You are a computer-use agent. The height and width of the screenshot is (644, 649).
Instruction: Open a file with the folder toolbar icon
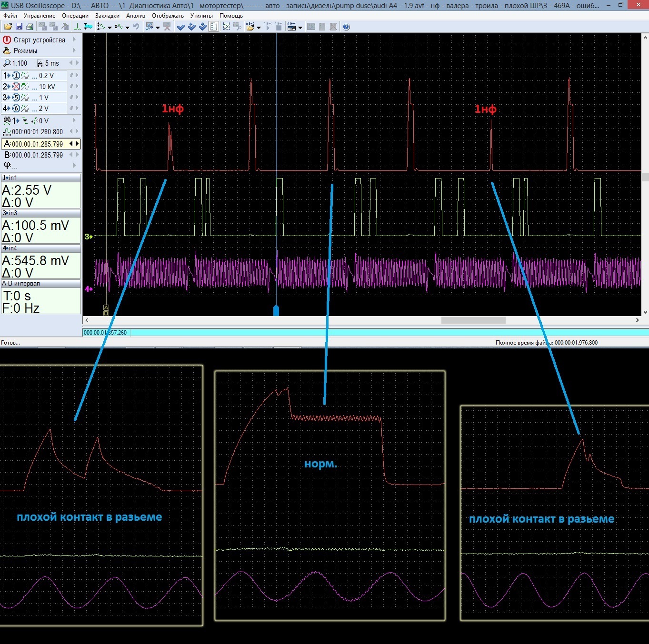pyautogui.click(x=8, y=27)
